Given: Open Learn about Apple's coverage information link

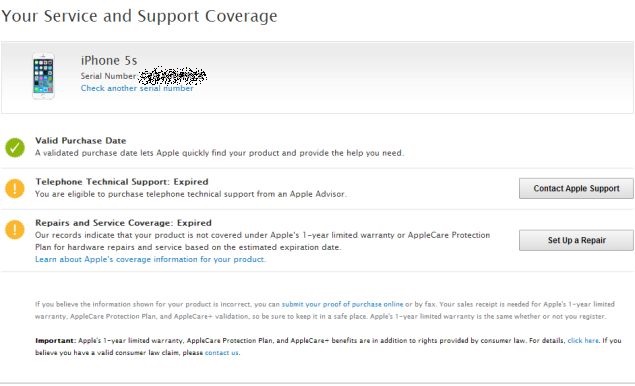Looking at the screenshot, I should coord(150,259).
